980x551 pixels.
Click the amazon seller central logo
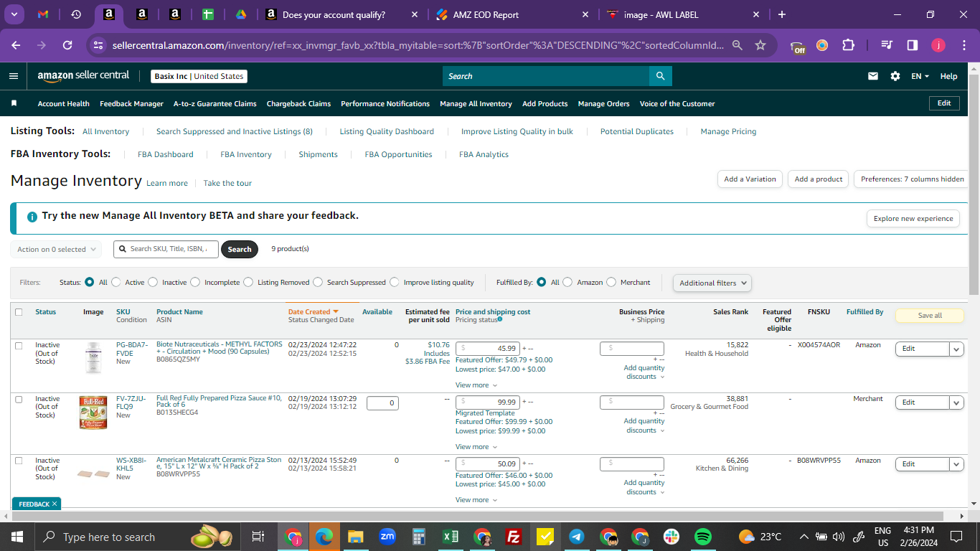coord(83,76)
